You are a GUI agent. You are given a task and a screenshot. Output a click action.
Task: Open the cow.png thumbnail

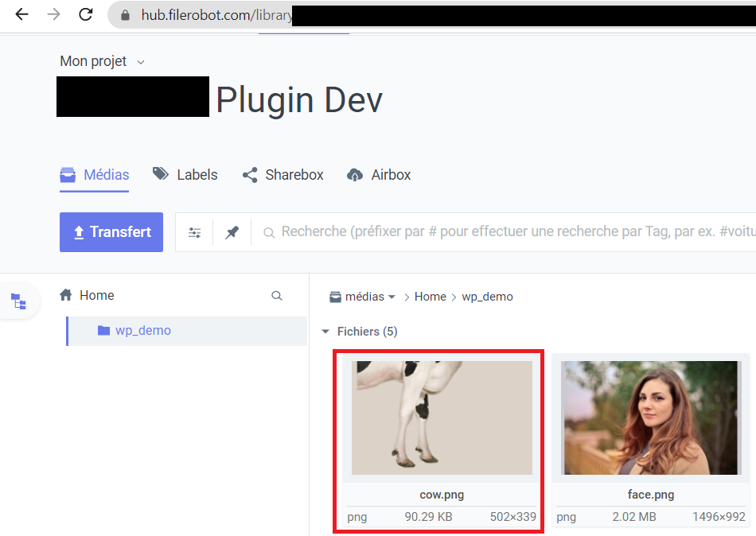442,418
